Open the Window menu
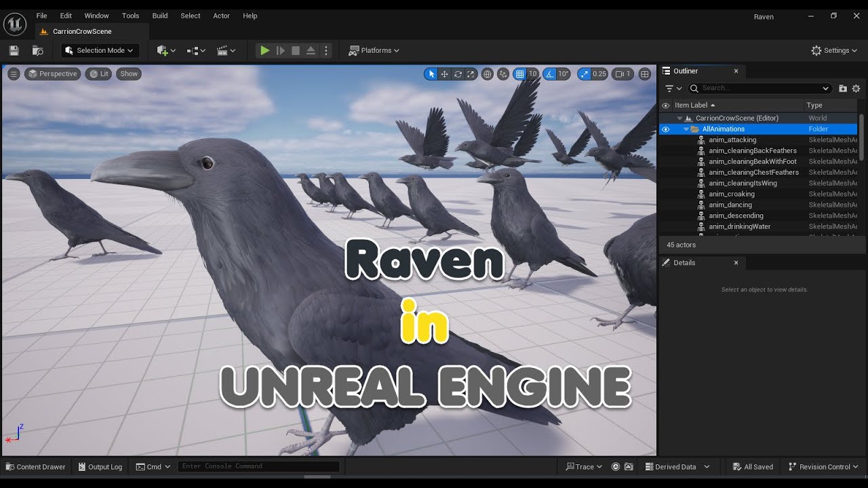 96,16
